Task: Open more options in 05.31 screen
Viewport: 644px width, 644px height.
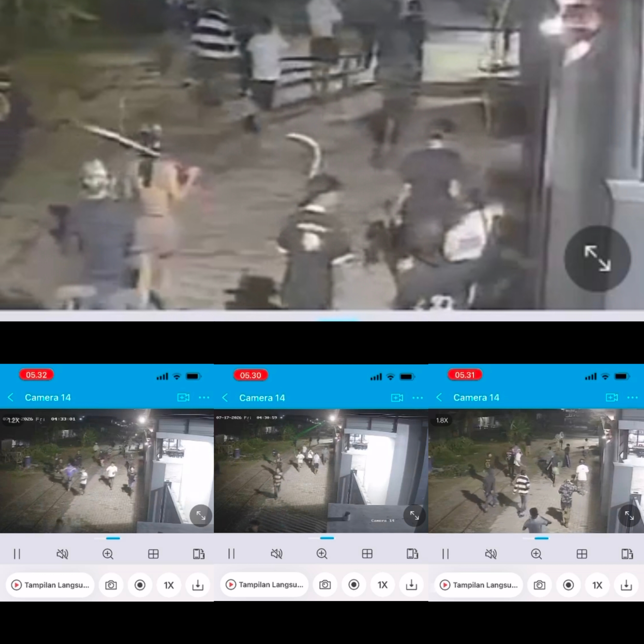Action: (x=632, y=397)
